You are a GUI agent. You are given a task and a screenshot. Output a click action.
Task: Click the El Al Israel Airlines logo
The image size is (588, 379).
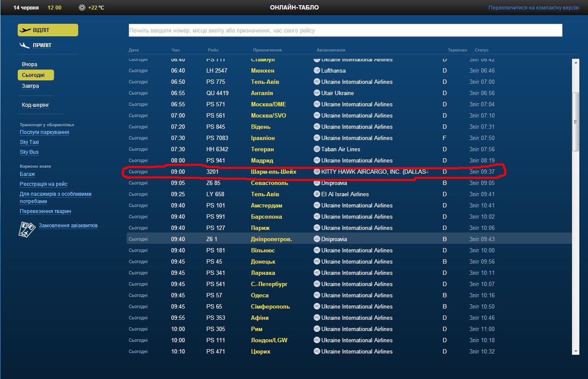click(x=317, y=194)
